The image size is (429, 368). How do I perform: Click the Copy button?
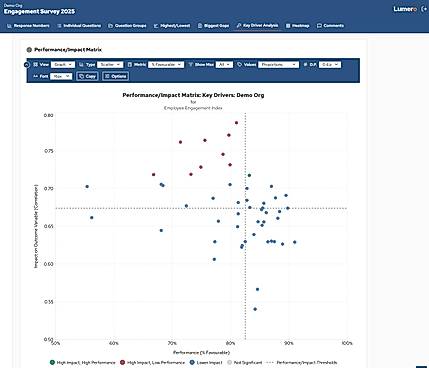87,76
